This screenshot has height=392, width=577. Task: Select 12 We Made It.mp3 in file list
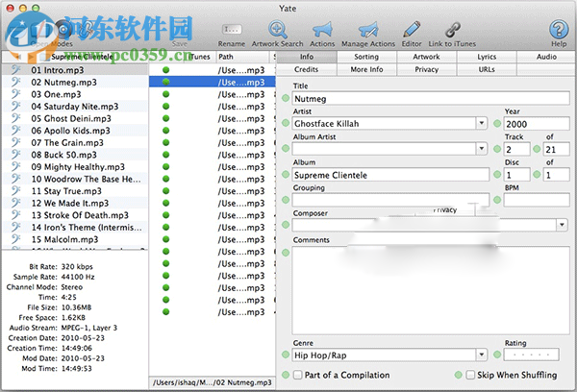coord(75,203)
